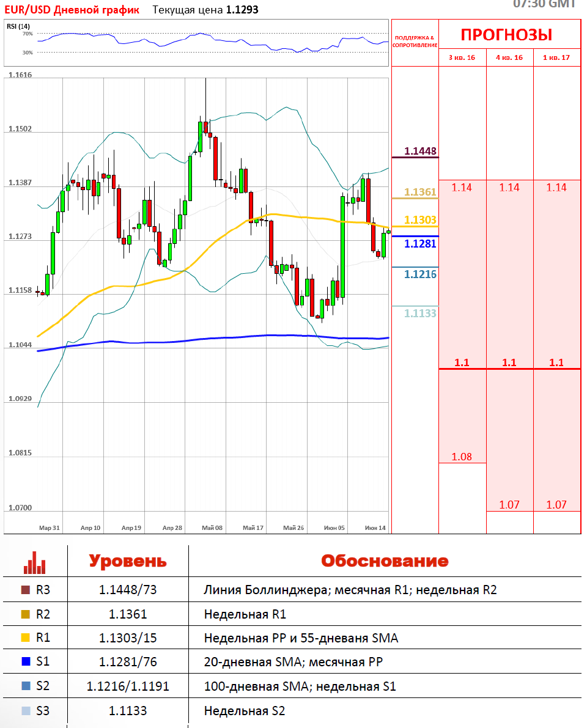587x728 pixels.
Task: Click the R1 yellow color swatch
Action: [26, 638]
